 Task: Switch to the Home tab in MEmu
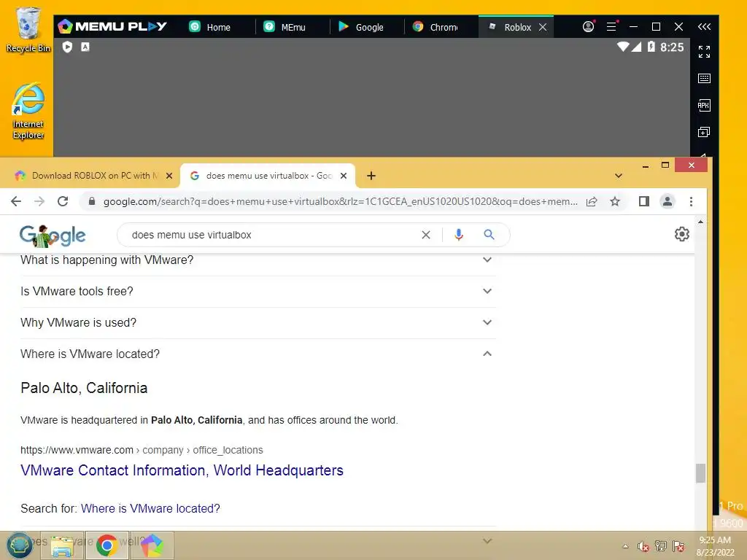[209, 27]
